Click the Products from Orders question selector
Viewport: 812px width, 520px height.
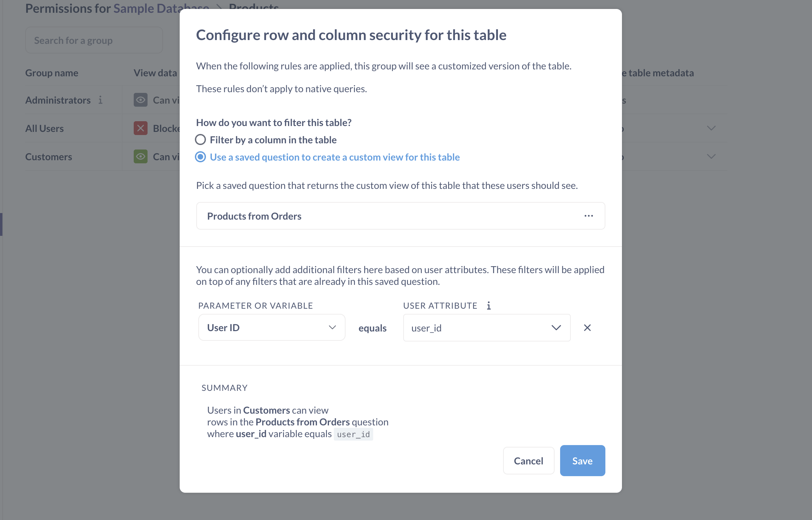point(346,215)
